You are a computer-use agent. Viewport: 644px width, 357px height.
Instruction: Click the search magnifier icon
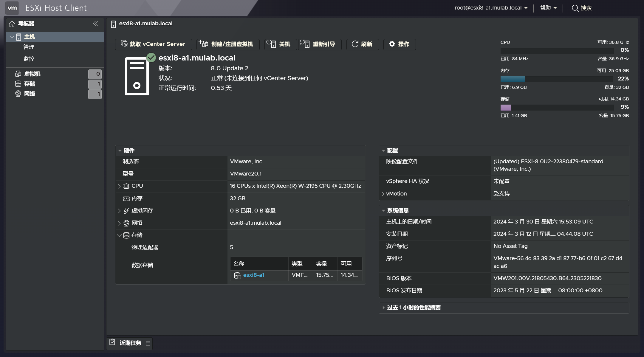coord(575,8)
